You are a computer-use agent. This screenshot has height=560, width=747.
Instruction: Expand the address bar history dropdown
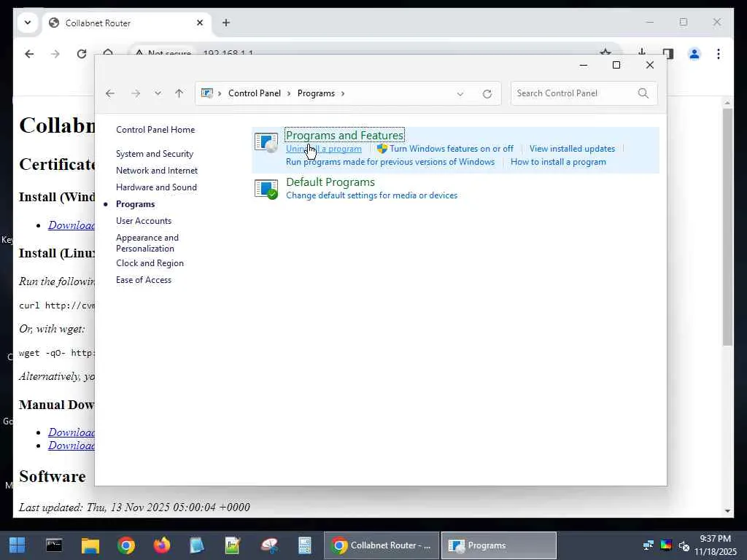pos(460,94)
